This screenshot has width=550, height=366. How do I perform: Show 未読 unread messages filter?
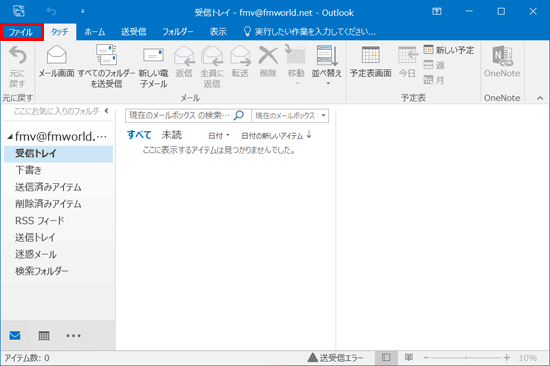(x=172, y=135)
